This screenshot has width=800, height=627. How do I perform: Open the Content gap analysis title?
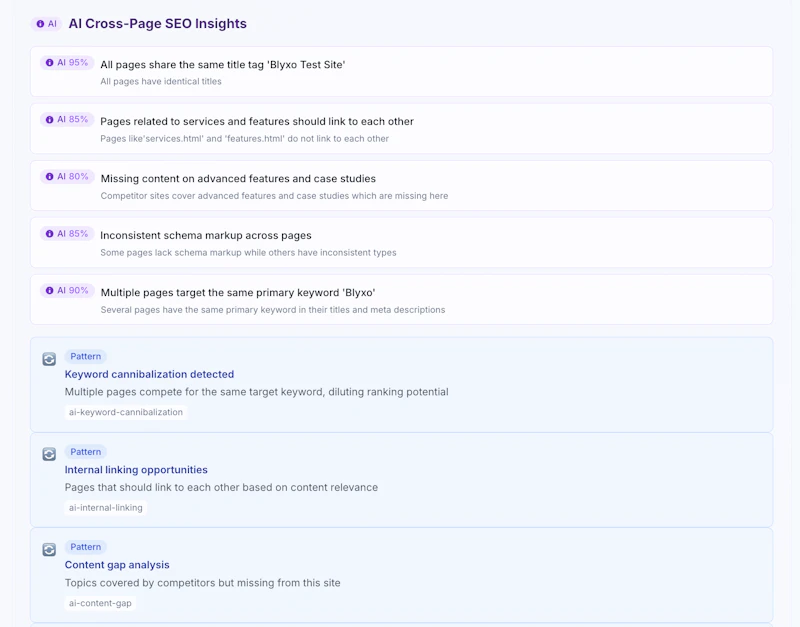(117, 565)
